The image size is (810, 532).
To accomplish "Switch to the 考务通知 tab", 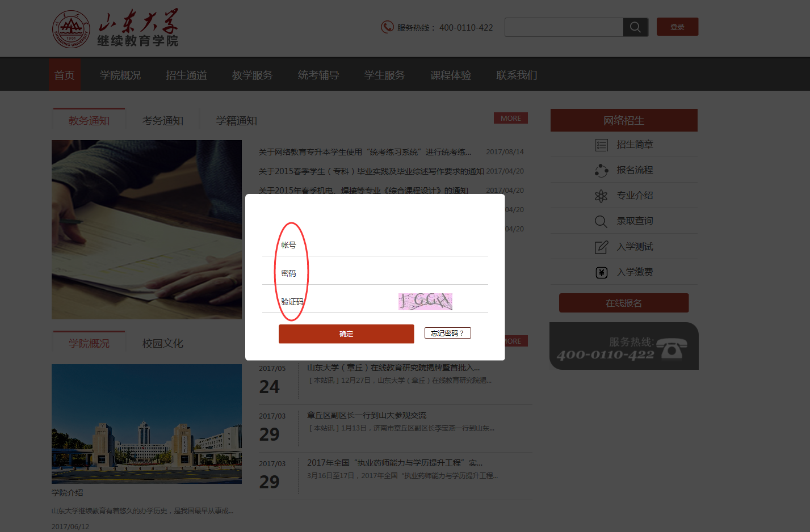I will (163, 120).
